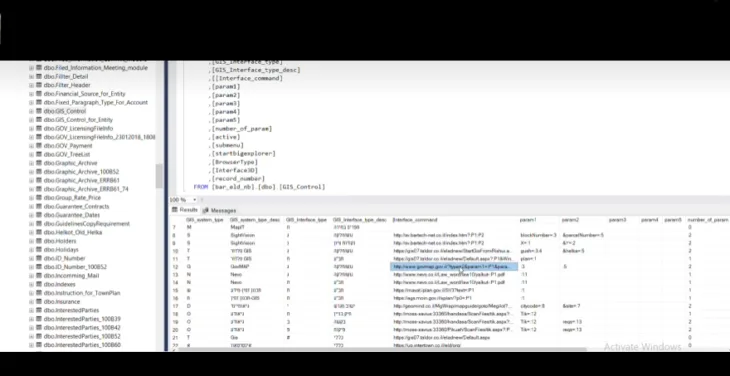Click the Interface_command column header
Image resolution: width=730 pixels, height=376 pixels.
click(415, 220)
